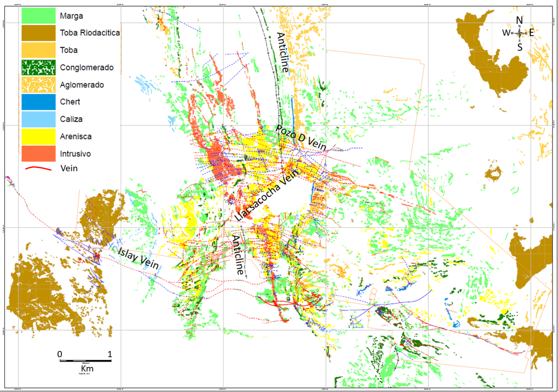The height and width of the screenshot is (392, 558).
Task: Click the Vein legend label
Action: [69, 168]
